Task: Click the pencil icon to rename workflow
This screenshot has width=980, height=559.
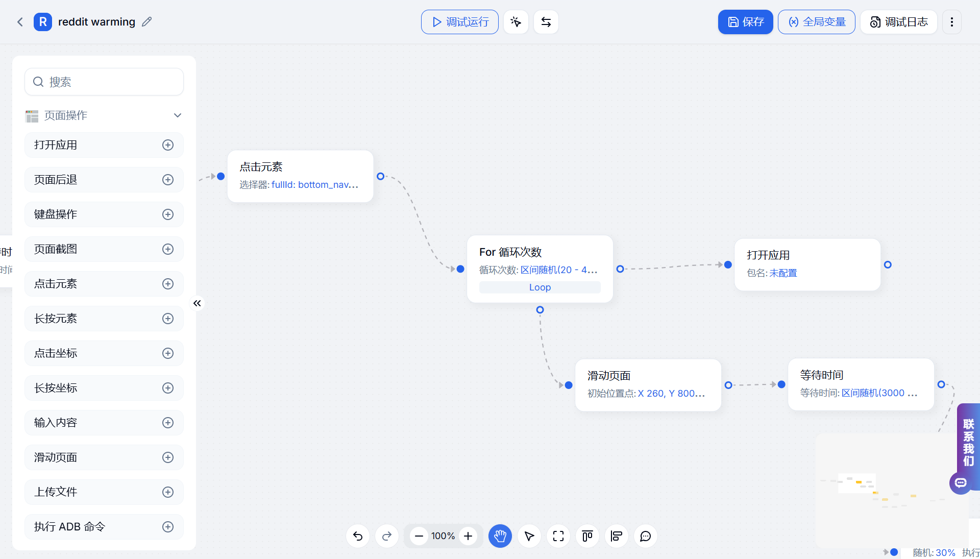Action: click(147, 22)
